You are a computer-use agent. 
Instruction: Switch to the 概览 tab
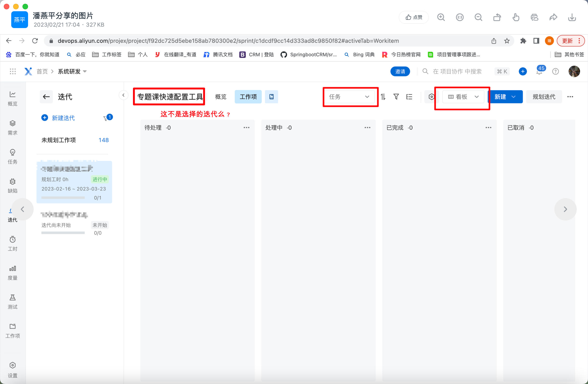pos(221,97)
